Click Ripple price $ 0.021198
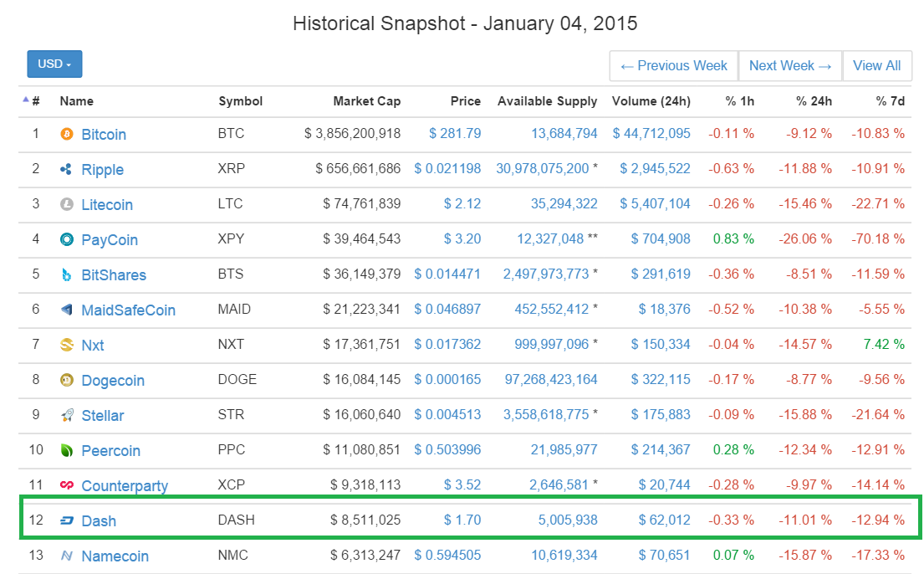This screenshot has width=924, height=574. click(x=447, y=169)
